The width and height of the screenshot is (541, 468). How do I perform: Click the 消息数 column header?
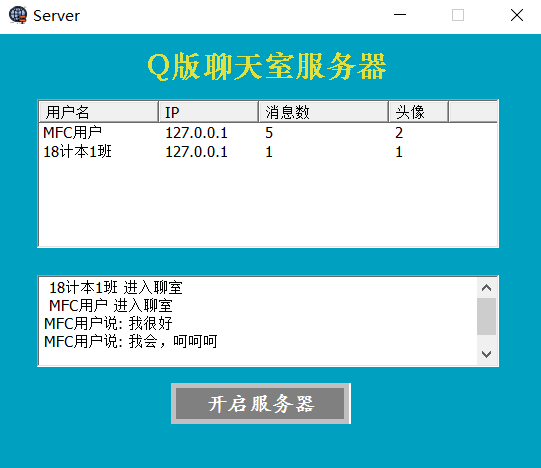[x=324, y=112]
